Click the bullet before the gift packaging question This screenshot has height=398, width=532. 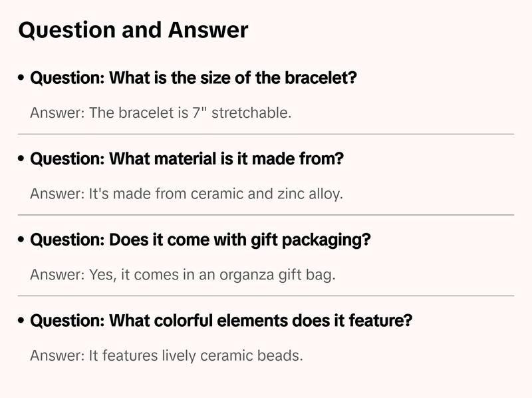(22, 240)
